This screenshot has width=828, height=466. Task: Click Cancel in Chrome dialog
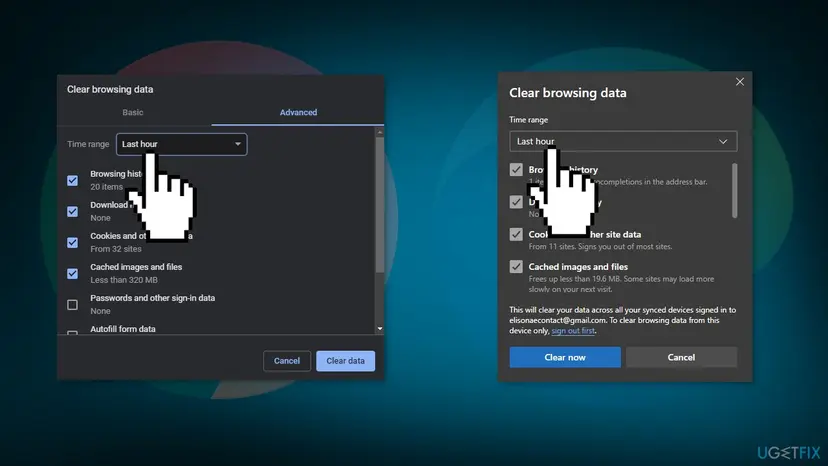tap(287, 361)
